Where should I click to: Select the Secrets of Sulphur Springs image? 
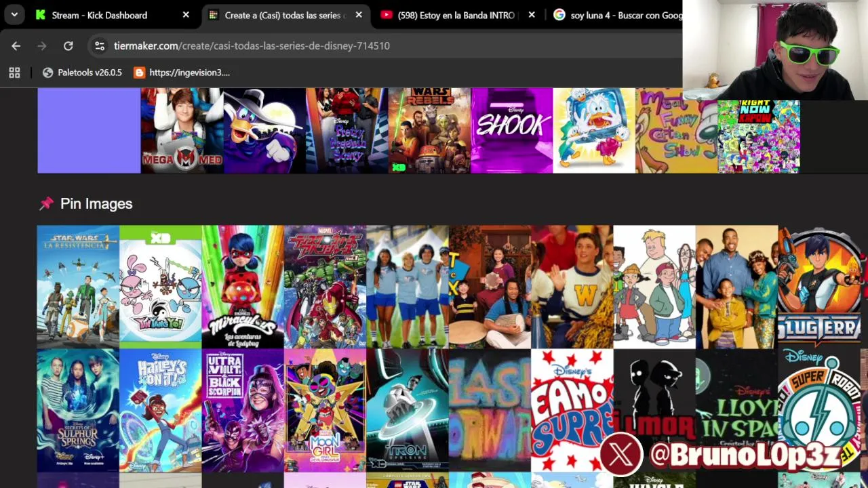(78, 410)
